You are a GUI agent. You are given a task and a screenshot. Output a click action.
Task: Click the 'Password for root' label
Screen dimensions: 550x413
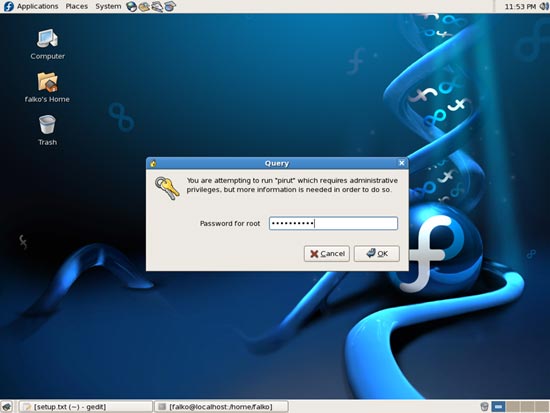230,224
